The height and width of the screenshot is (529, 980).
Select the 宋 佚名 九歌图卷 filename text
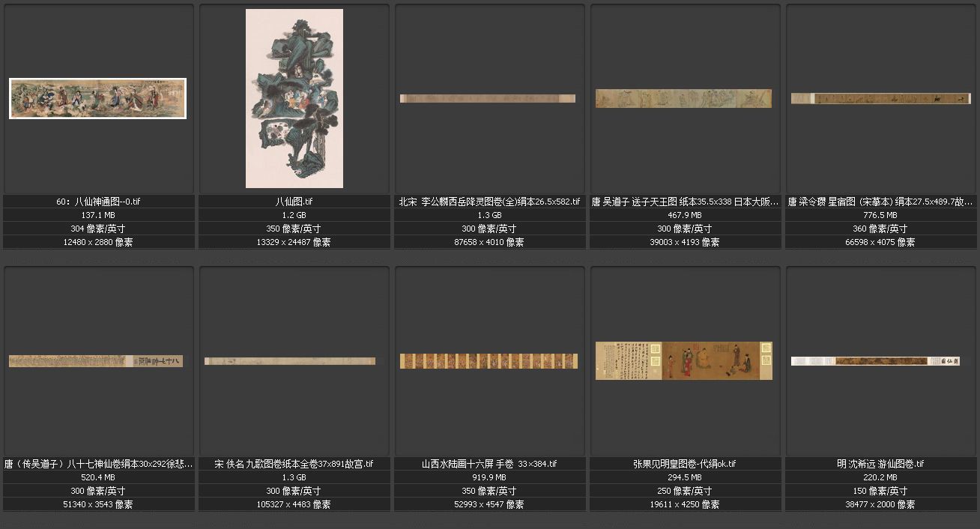(x=294, y=464)
